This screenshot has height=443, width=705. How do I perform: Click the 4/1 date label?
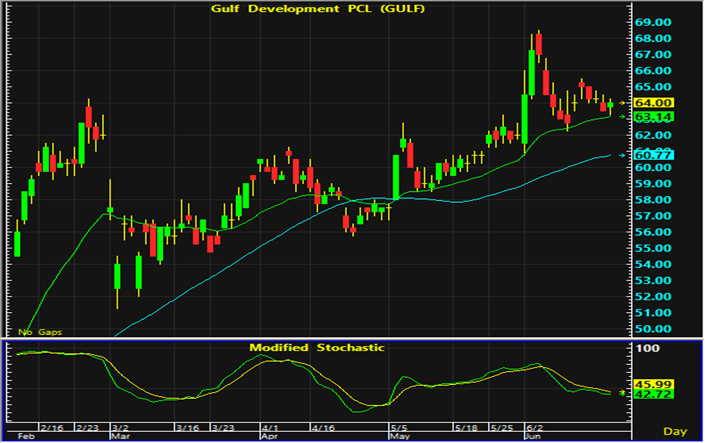coord(270,428)
